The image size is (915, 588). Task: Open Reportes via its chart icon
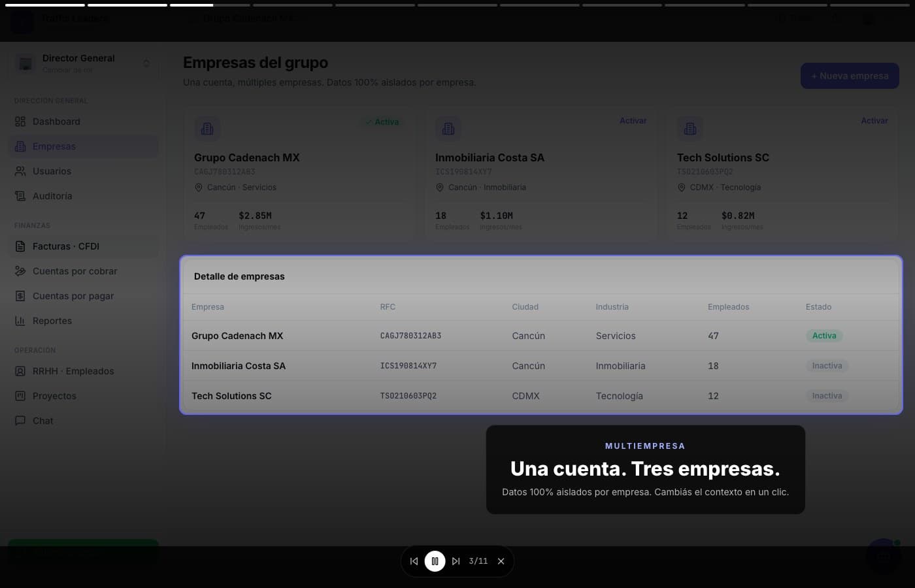coord(20,321)
